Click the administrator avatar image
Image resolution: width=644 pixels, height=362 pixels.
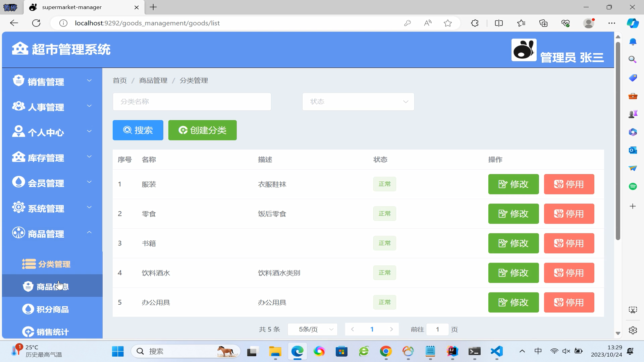pyautogui.click(x=524, y=50)
